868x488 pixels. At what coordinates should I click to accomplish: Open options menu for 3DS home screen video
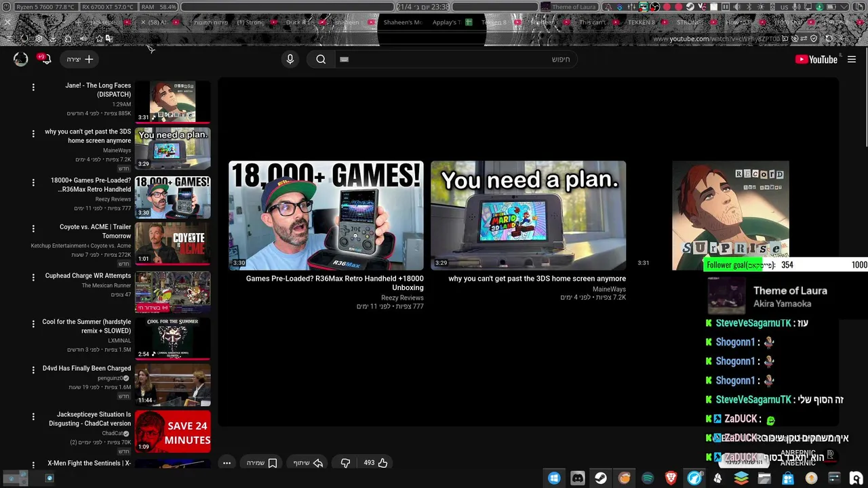pyautogui.click(x=33, y=134)
